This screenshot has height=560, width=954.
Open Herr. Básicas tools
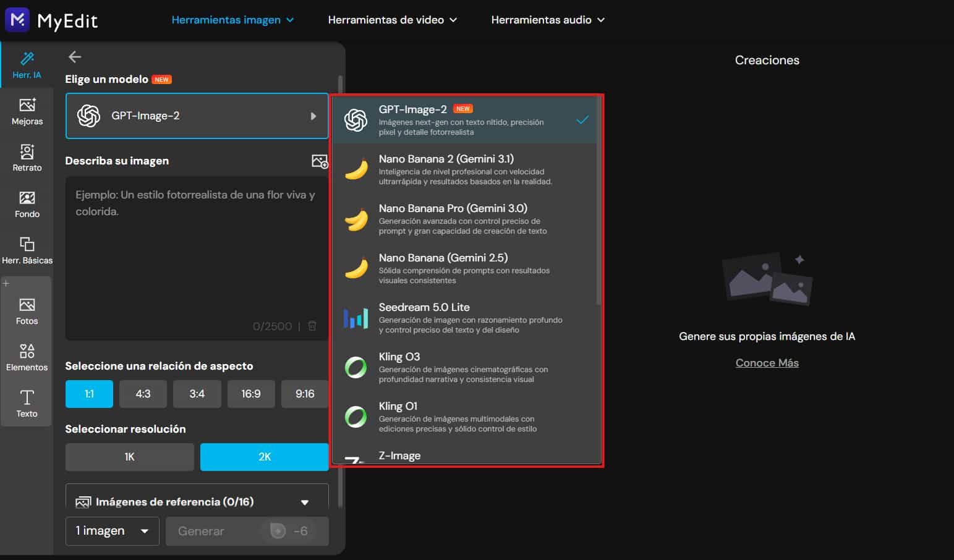pyautogui.click(x=27, y=251)
